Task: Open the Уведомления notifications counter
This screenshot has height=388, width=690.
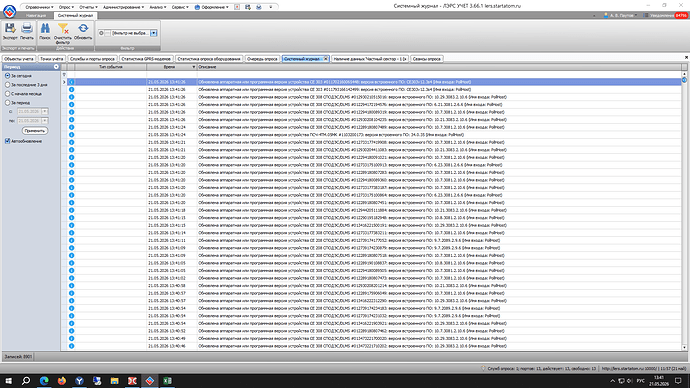Action: [x=681, y=15]
